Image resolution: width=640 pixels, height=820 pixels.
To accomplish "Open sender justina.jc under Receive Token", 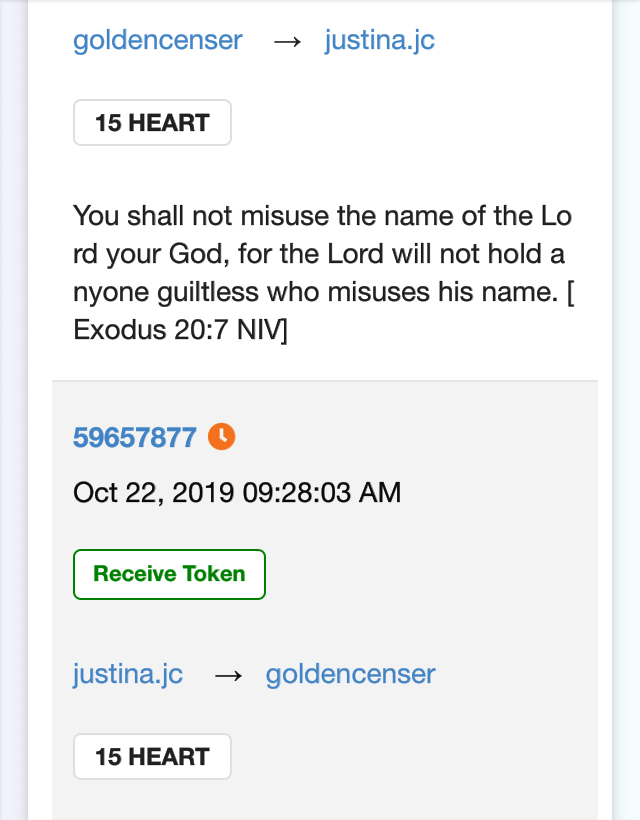I will click(128, 674).
